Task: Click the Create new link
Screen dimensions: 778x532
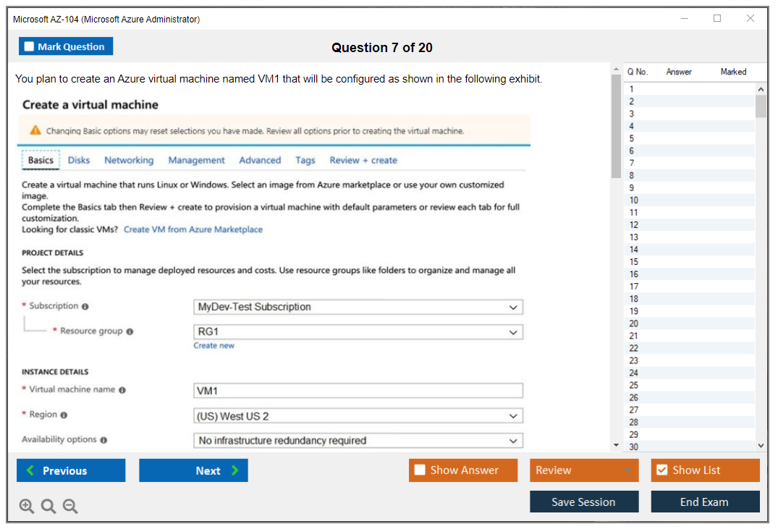Action: (213, 346)
